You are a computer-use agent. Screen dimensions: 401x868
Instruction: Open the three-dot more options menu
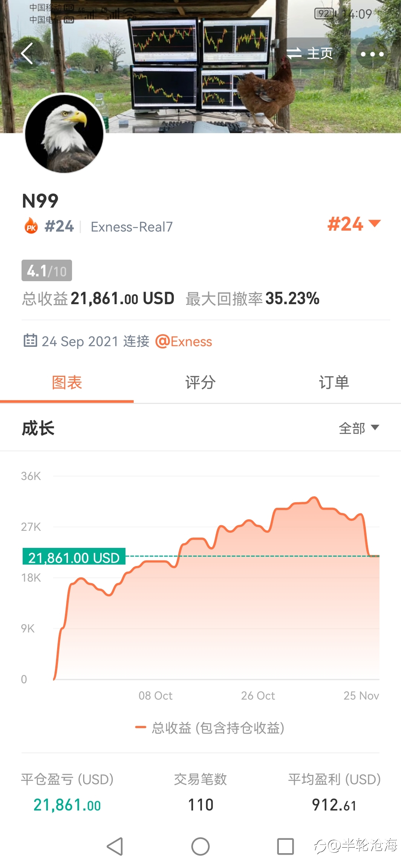[372, 54]
